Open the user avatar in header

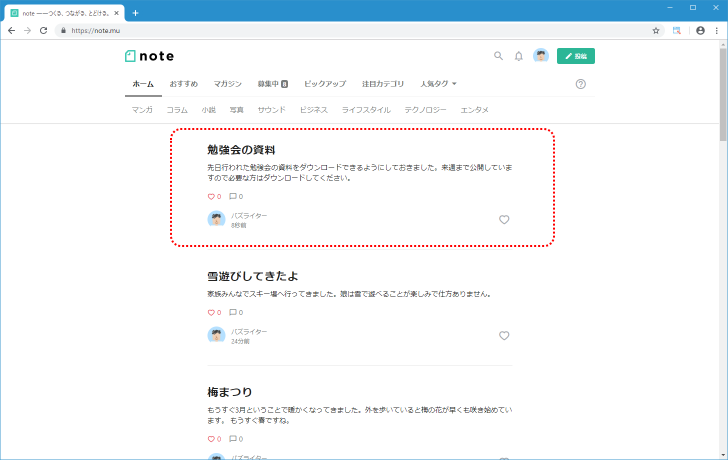point(541,56)
